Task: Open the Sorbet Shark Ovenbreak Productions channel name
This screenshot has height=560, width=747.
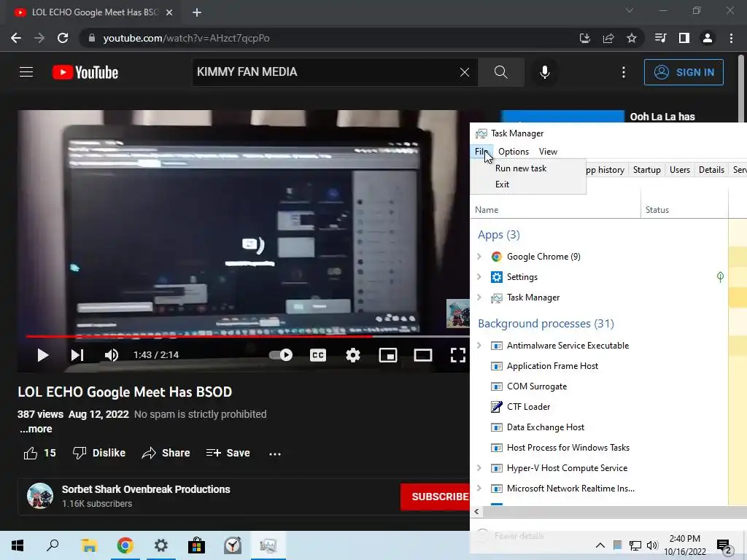Action: [146, 489]
